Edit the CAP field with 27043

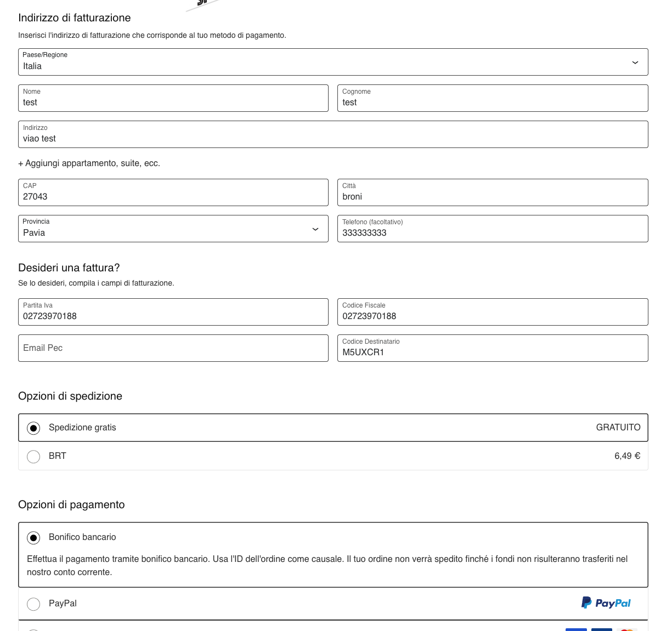pos(173,193)
